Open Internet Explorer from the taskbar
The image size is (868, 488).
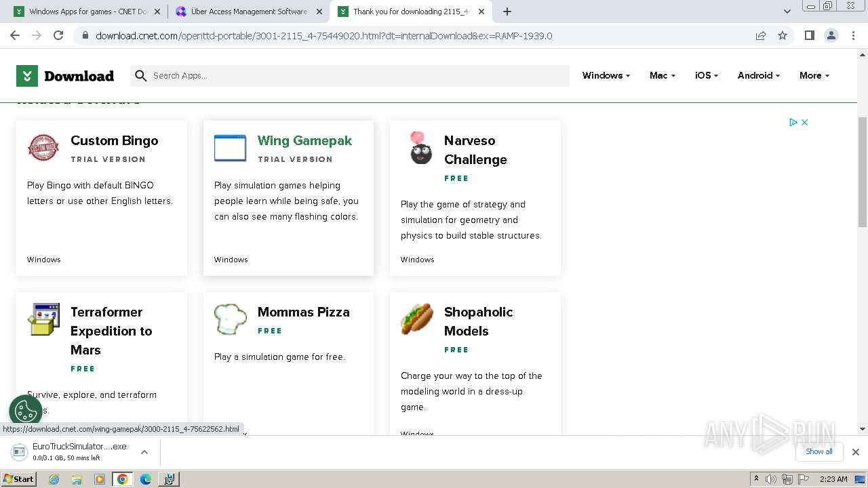(54, 479)
